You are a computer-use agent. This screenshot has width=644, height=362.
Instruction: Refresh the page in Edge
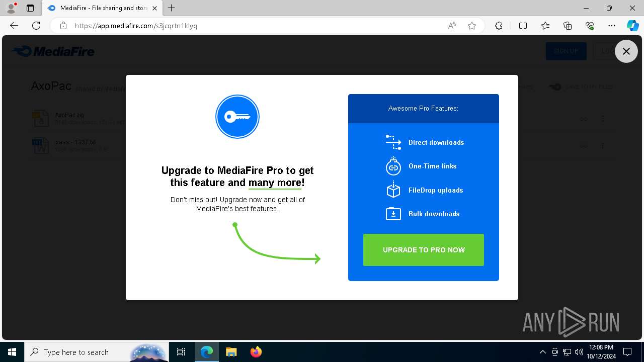click(x=36, y=26)
